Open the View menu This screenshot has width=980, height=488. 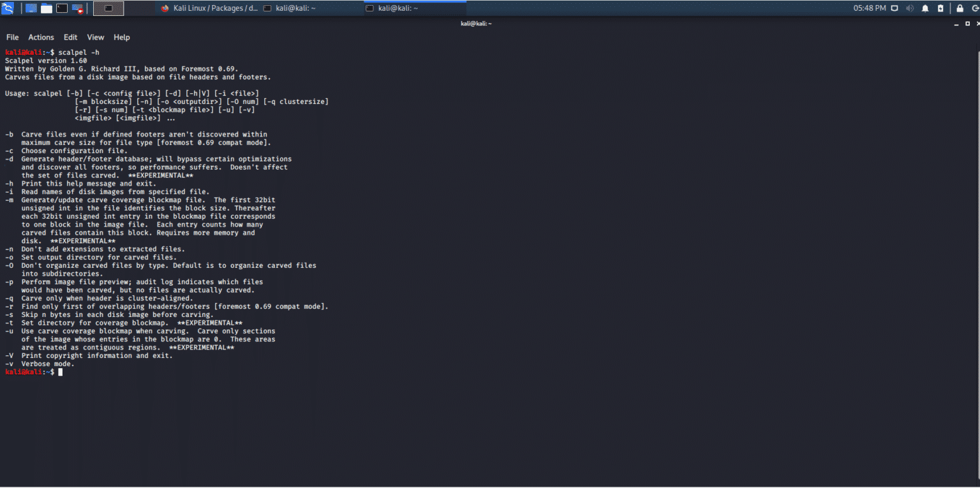(x=96, y=38)
